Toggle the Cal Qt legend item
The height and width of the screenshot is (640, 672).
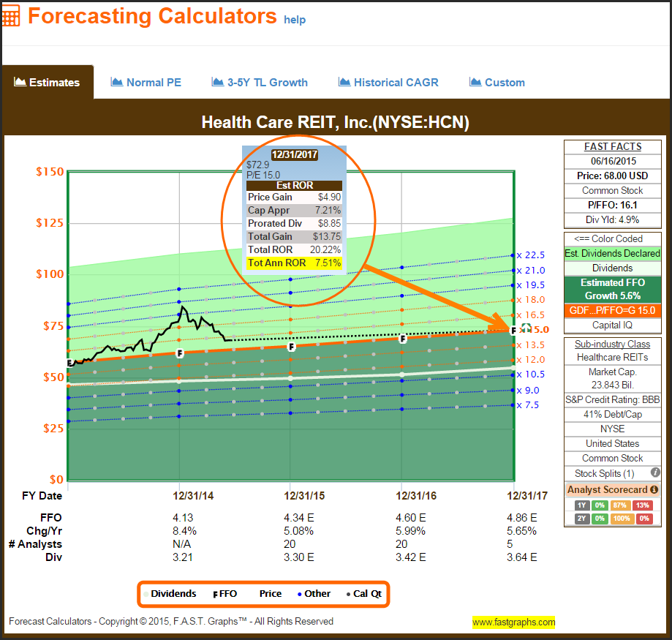coord(363,594)
